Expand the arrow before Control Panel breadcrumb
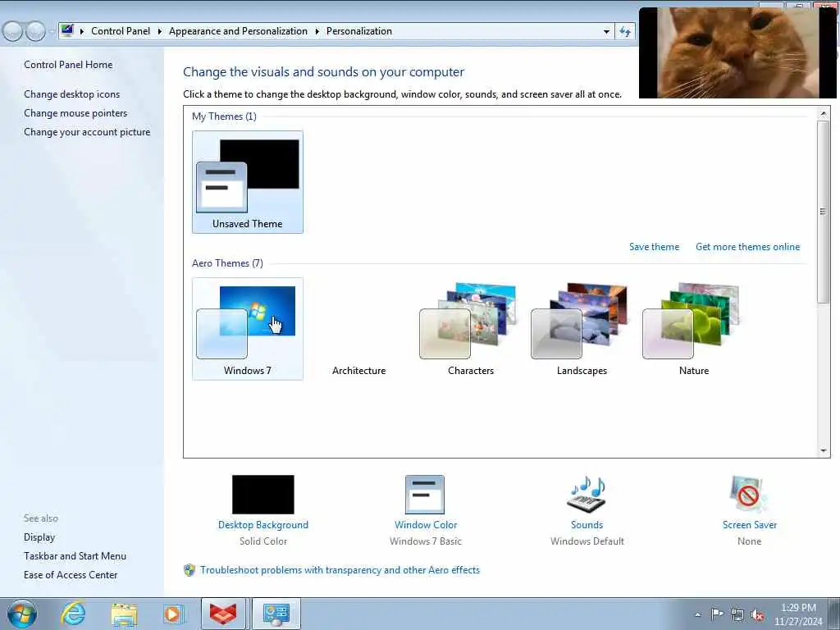840x630 pixels. pos(82,32)
